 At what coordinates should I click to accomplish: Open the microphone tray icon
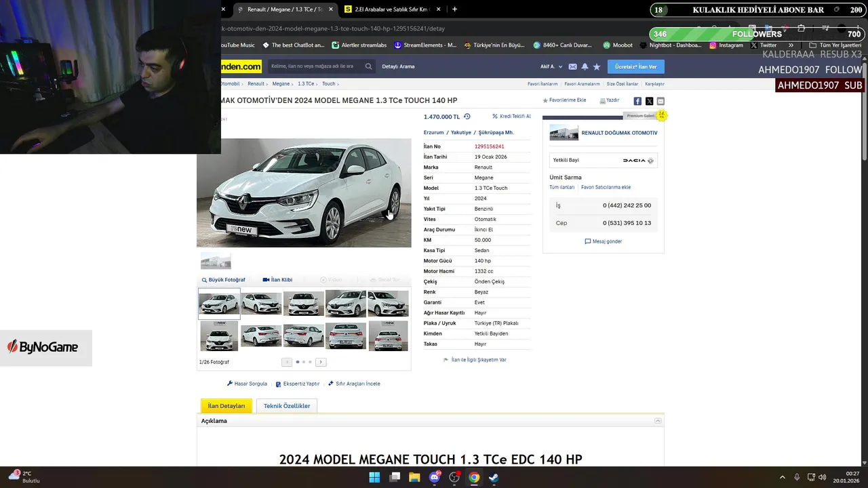[x=797, y=477]
